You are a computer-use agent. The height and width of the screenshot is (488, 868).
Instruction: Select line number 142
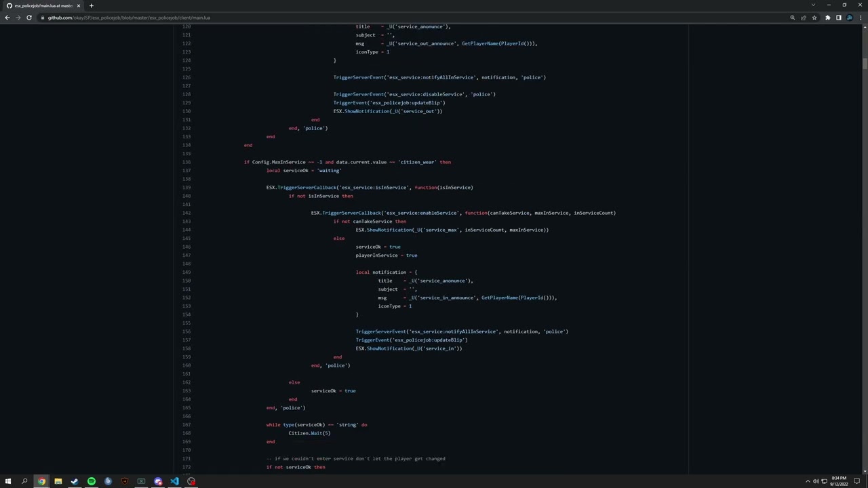click(x=186, y=213)
